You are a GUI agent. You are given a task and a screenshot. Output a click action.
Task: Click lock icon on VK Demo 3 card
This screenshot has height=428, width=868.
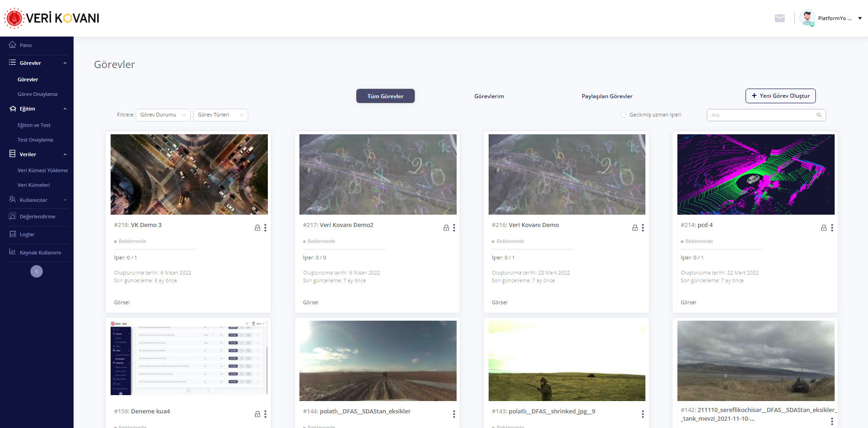[x=257, y=227]
